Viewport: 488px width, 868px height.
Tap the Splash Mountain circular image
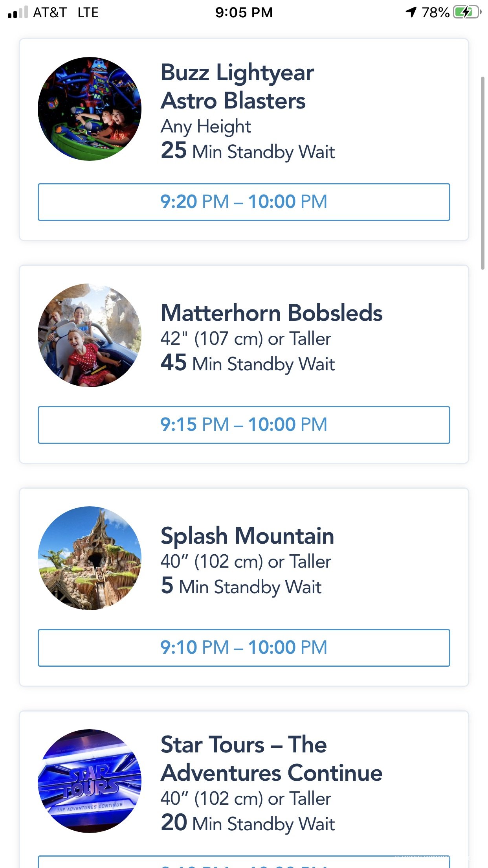tap(90, 558)
